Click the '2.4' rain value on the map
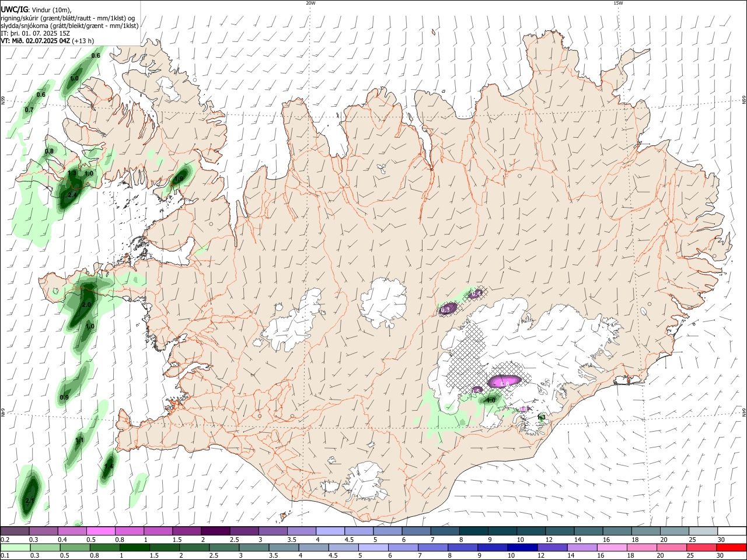 tap(73, 195)
